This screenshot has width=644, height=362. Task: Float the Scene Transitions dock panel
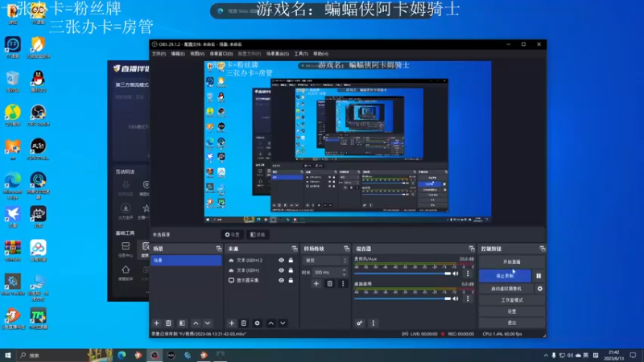[x=347, y=249]
